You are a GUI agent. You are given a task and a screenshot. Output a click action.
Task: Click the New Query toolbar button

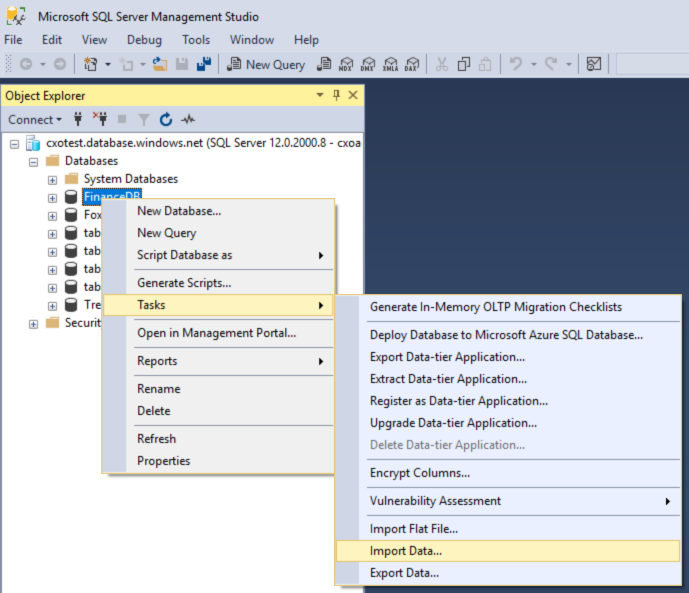(266, 65)
